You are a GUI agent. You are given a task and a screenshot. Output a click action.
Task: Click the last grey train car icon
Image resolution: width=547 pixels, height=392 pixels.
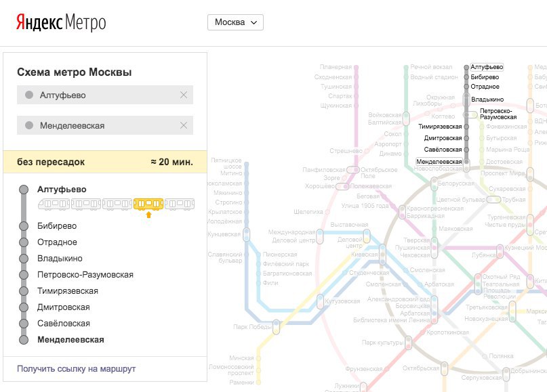[179, 203]
